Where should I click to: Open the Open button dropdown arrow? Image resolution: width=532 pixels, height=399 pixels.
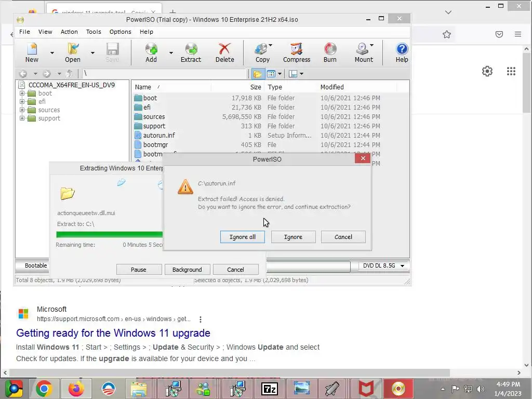coord(92,53)
